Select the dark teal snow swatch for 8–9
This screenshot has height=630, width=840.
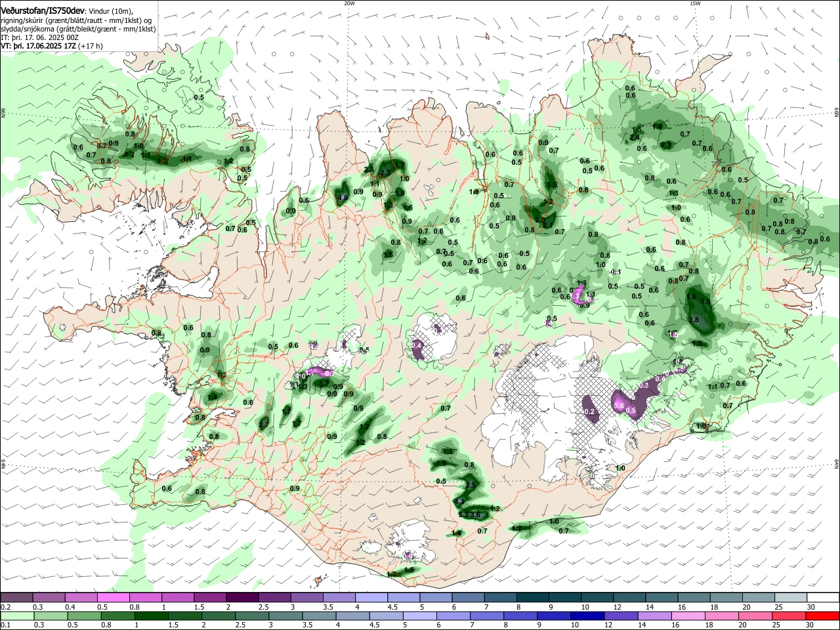(x=532, y=597)
